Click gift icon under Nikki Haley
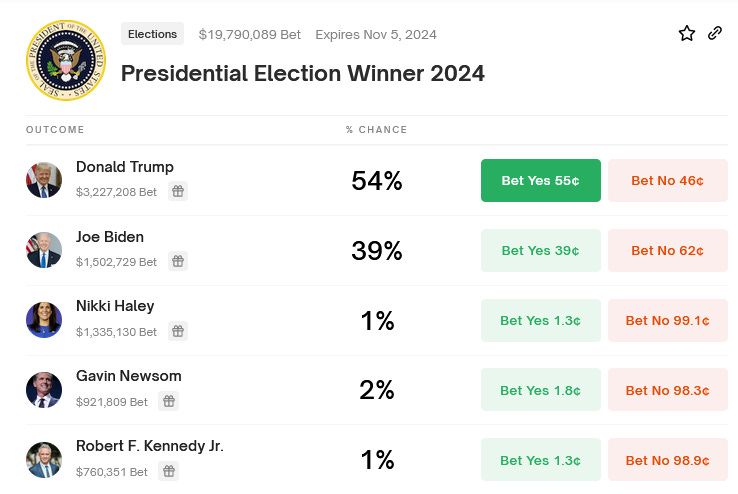738x494 pixels. 178,331
